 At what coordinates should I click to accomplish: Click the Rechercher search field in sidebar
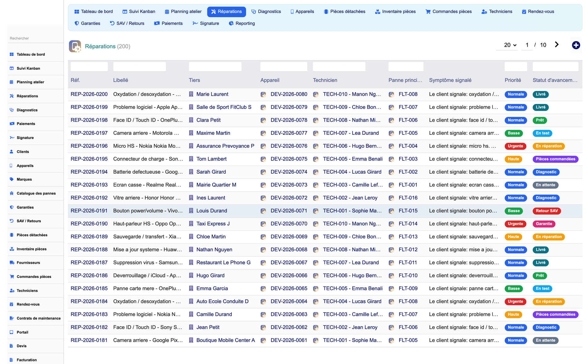coord(35,38)
